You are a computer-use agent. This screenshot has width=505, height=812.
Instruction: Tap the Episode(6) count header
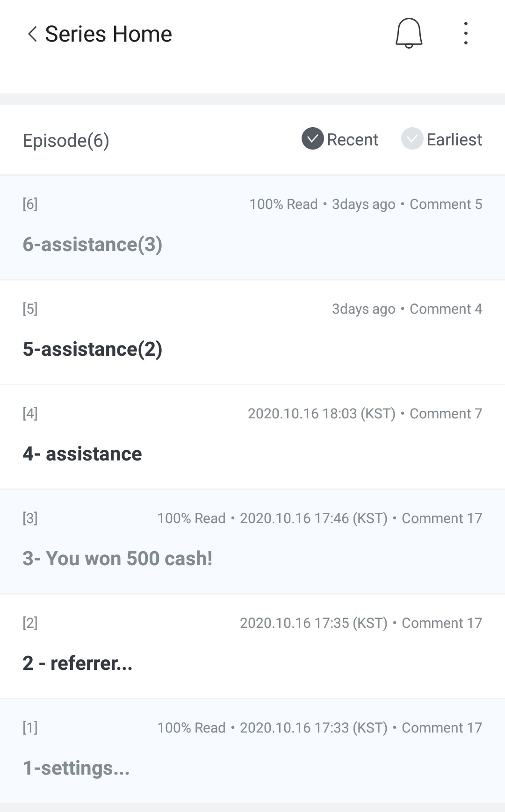pyautogui.click(x=66, y=140)
